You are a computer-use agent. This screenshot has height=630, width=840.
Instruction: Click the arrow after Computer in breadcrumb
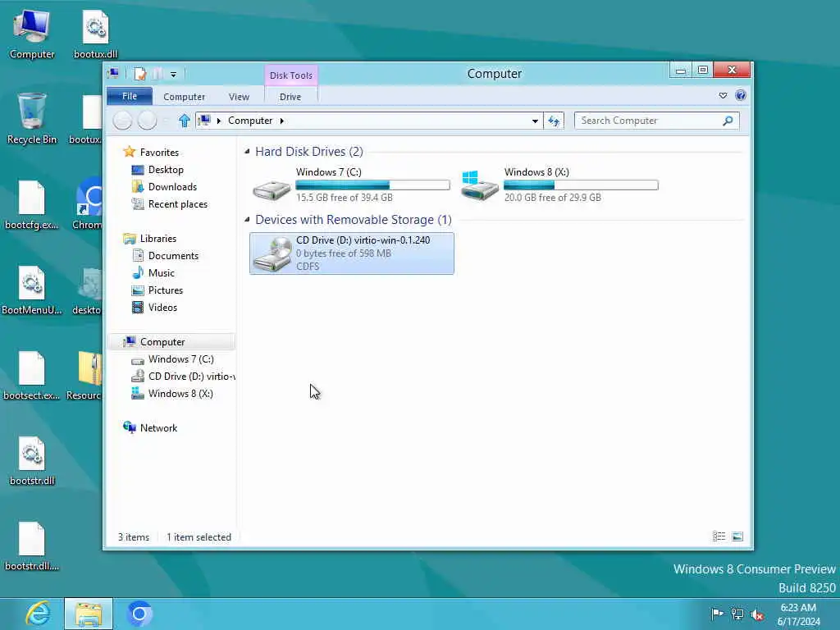coord(282,121)
